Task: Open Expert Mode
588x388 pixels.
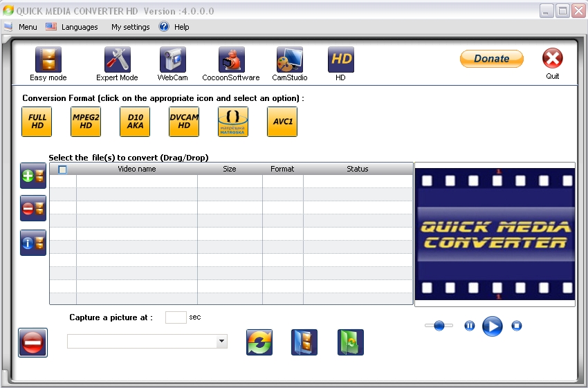Action: coord(118,59)
